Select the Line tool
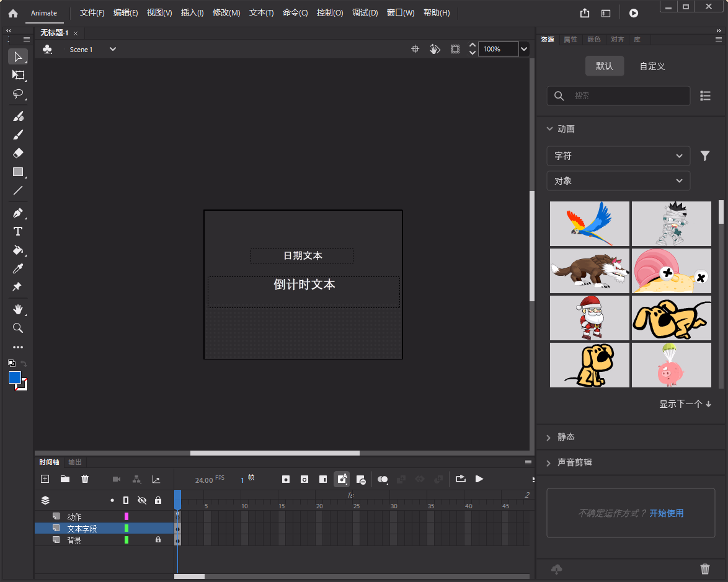Image resolution: width=728 pixels, height=582 pixels. [x=17, y=190]
